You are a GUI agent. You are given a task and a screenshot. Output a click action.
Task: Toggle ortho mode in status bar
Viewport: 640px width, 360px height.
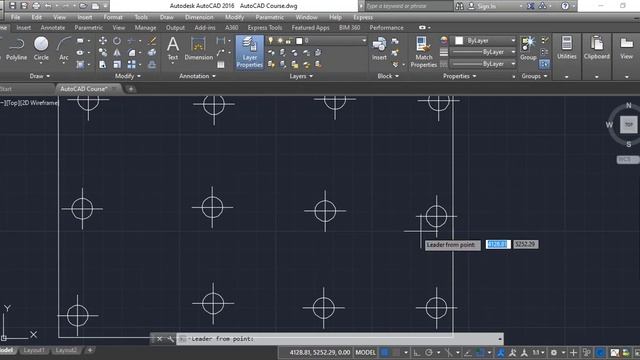[416, 352]
